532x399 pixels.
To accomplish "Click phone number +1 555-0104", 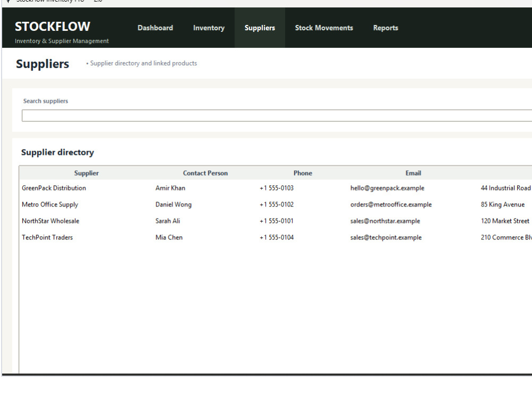I will click(277, 237).
